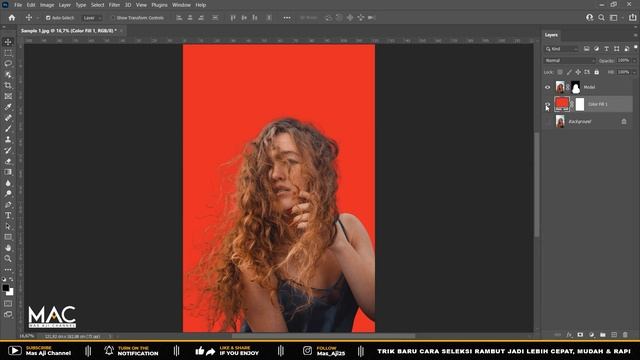Select the Eyedropper tool
This screenshot has height=360, width=640.
[8, 107]
